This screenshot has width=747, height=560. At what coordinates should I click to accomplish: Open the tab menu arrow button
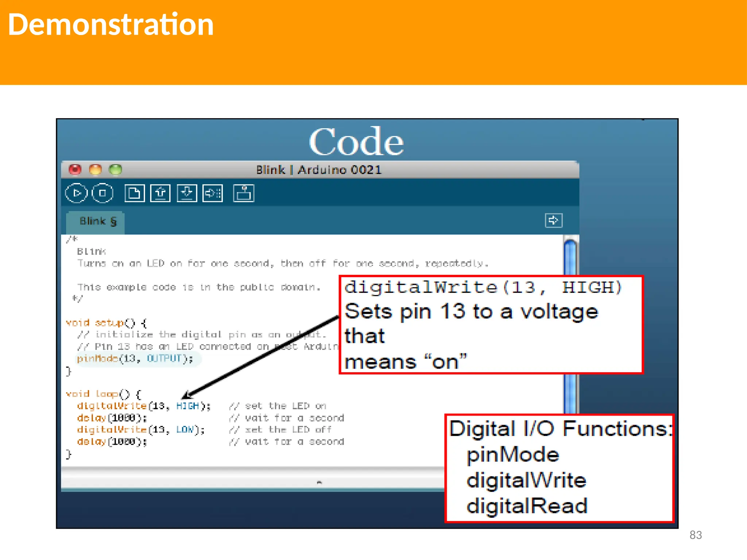click(553, 220)
